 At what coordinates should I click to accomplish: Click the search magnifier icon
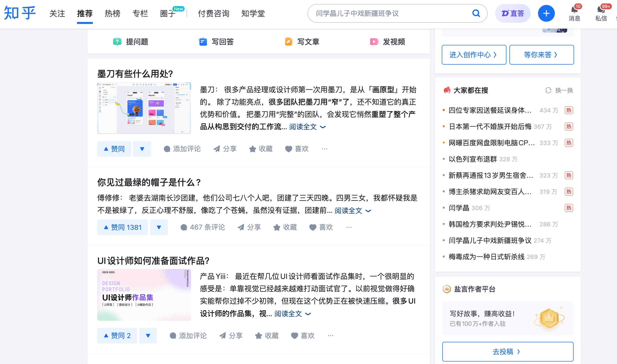[476, 14]
